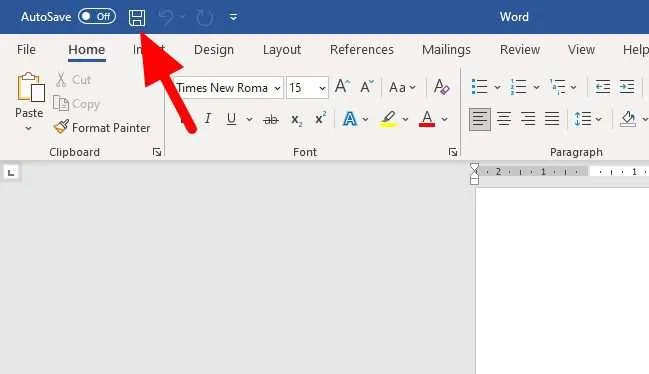Increase font size with Grow Font
Viewport: 649px width, 374px height.
tap(342, 87)
